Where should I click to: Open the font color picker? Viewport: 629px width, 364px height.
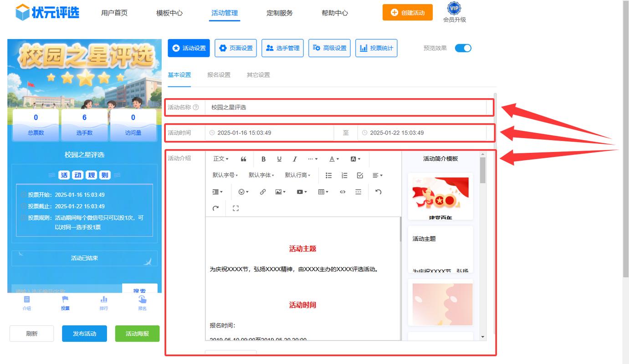coord(334,159)
